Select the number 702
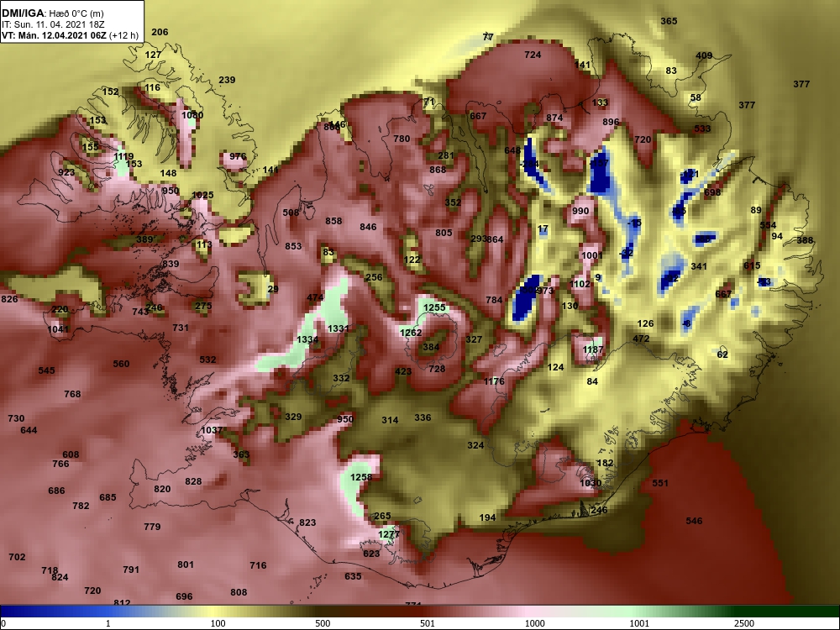Viewport: 840px width, 630px height. 17,557
